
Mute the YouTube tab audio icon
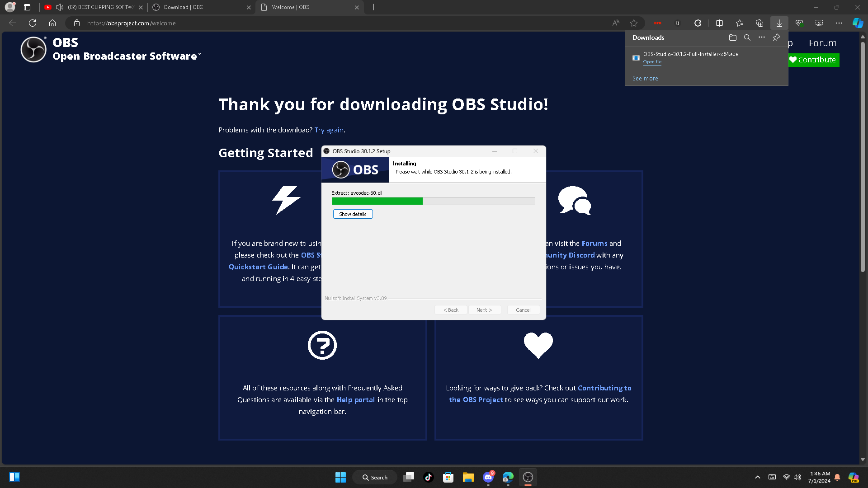60,7
